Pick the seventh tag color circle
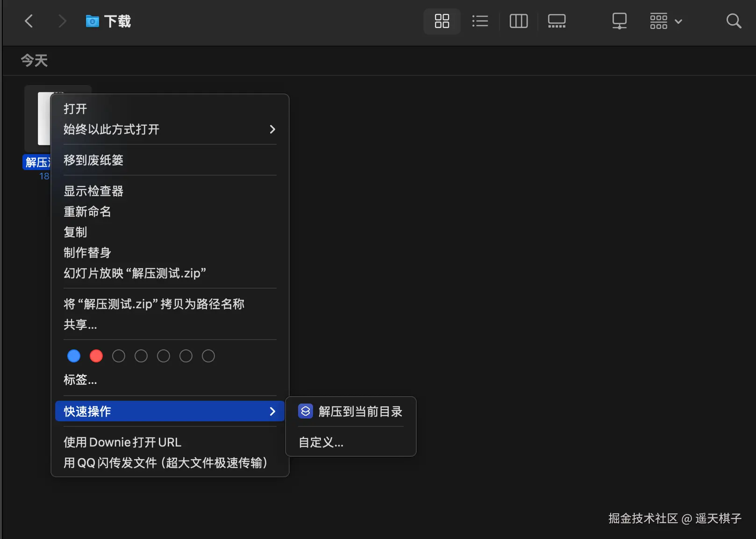 208,356
